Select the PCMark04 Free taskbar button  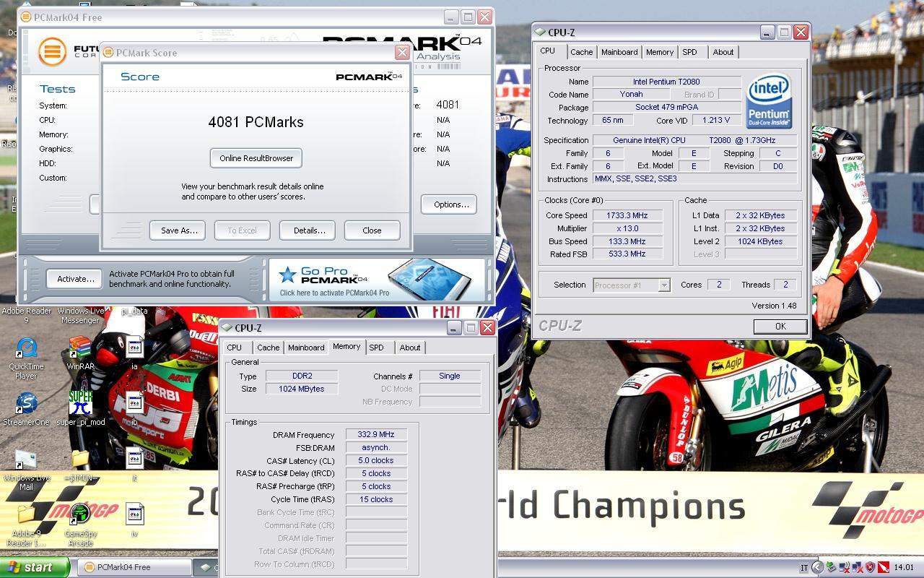tap(135, 567)
